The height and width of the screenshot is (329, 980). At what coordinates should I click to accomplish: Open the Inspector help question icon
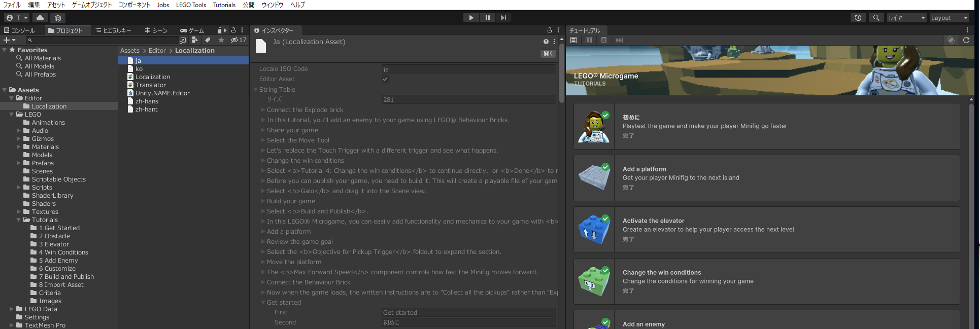pyautogui.click(x=546, y=42)
